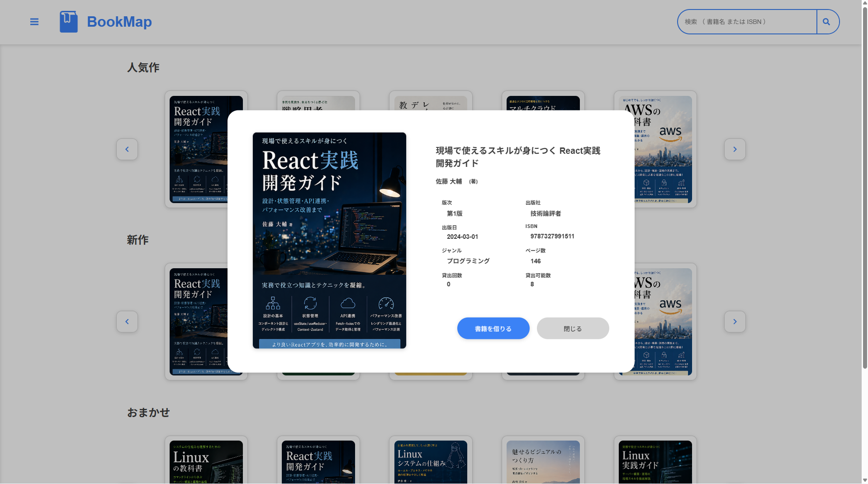This screenshot has width=868, height=484.
Task: Click the 貸出可能数 value 8
Action: [x=532, y=284]
